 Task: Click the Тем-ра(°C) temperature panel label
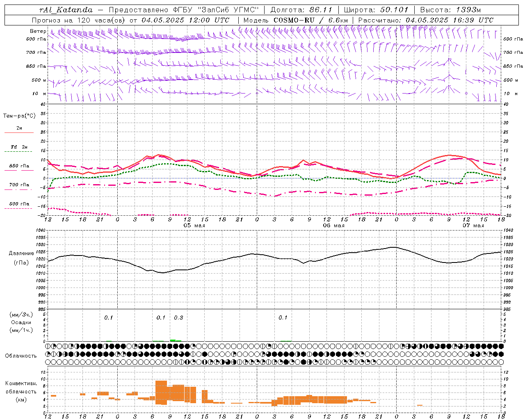point(19,116)
